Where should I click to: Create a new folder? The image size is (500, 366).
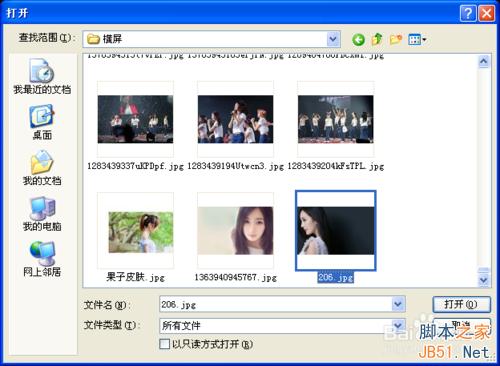click(396, 39)
